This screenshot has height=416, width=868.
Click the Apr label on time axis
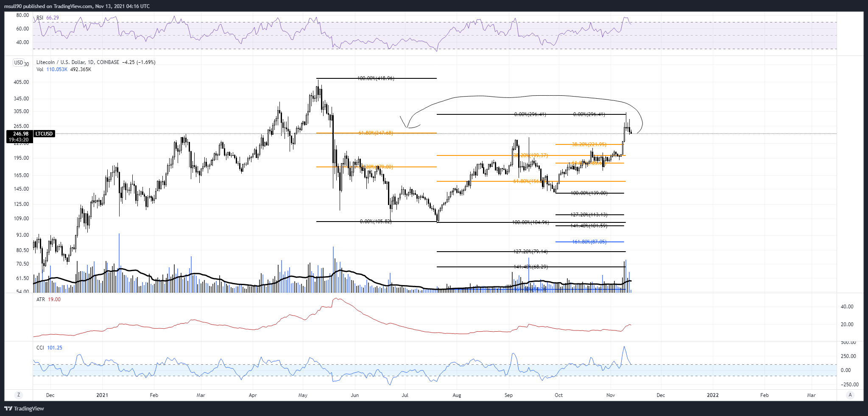253,395
